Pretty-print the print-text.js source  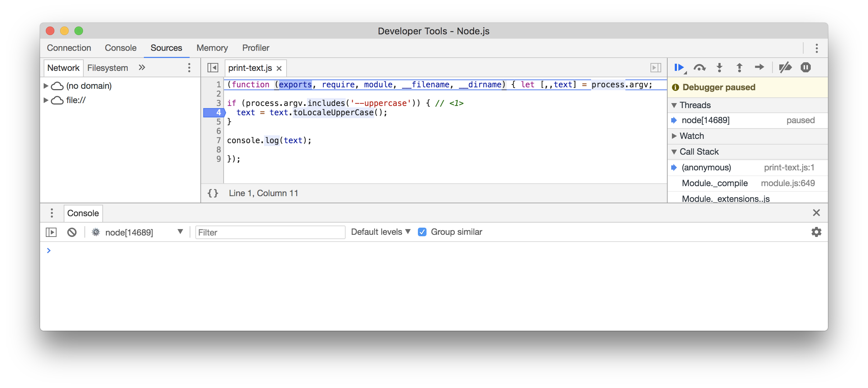click(213, 193)
